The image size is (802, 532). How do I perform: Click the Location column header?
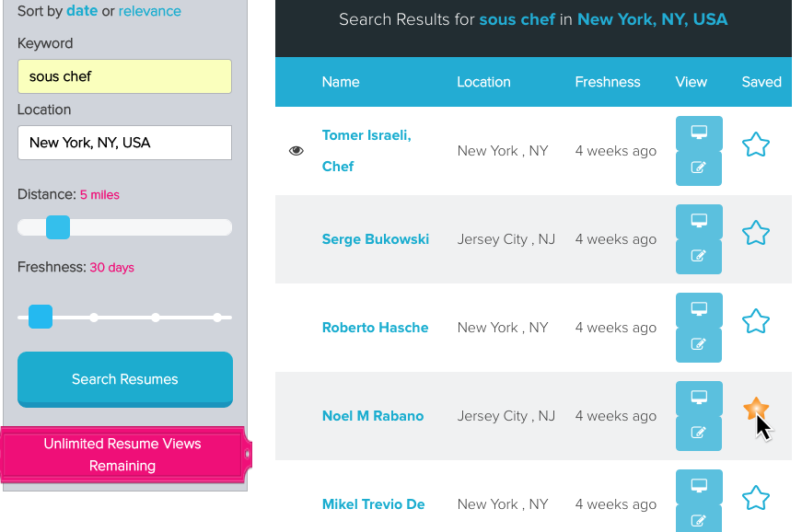[x=483, y=82]
